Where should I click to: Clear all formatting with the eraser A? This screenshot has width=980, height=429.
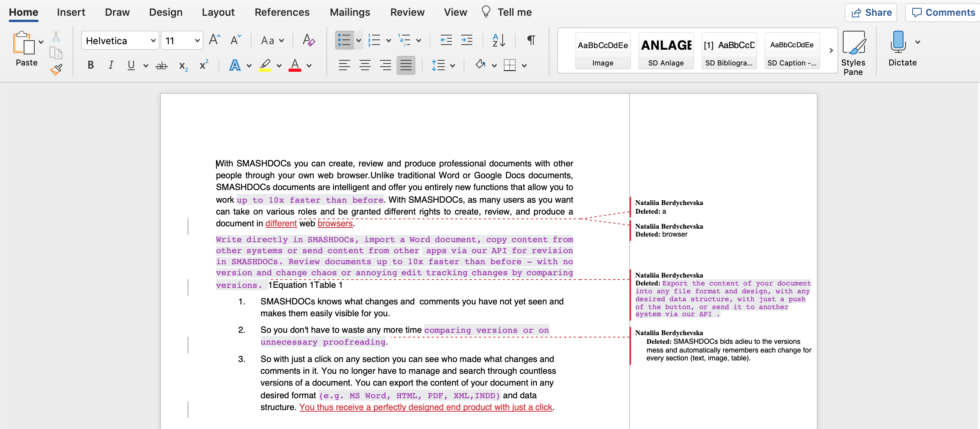click(x=308, y=40)
